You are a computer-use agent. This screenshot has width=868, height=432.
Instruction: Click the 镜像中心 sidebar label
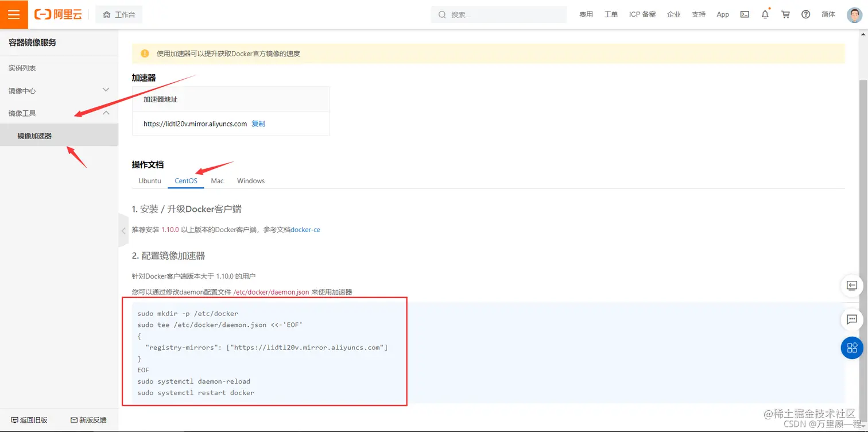point(22,91)
